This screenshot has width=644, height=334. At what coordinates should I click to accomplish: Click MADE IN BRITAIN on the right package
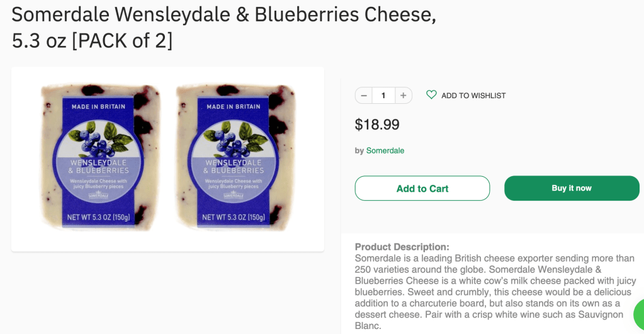233,107
